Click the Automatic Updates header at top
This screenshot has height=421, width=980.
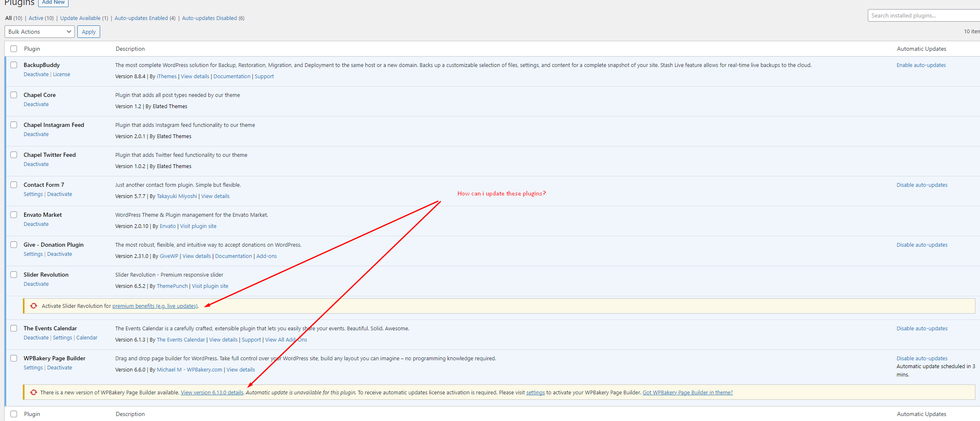click(921, 49)
